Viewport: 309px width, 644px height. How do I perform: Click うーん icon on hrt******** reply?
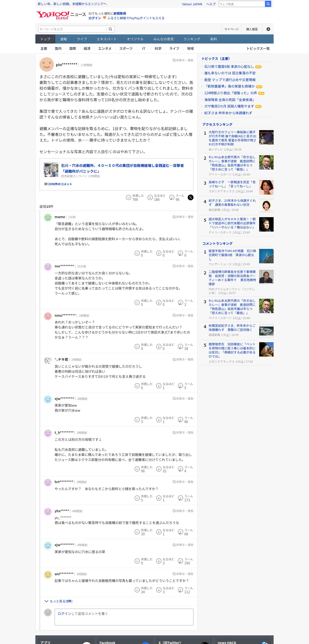pyautogui.click(x=180, y=498)
